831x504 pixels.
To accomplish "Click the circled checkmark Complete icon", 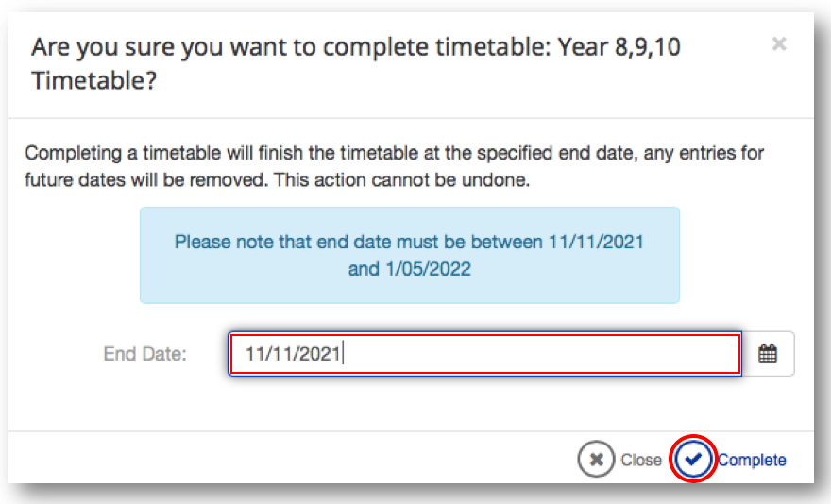I will click(x=694, y=460).
